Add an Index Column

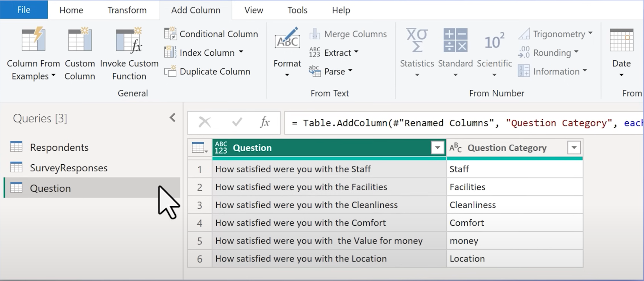204,53
